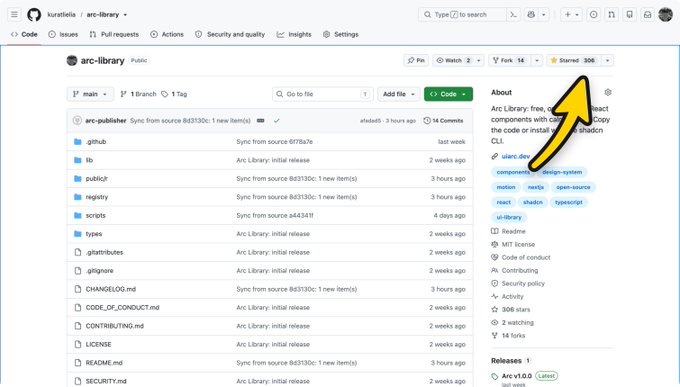Open the global pull requests icon
Viewport: 680px width, 387px height.
(x=611, y=14)
